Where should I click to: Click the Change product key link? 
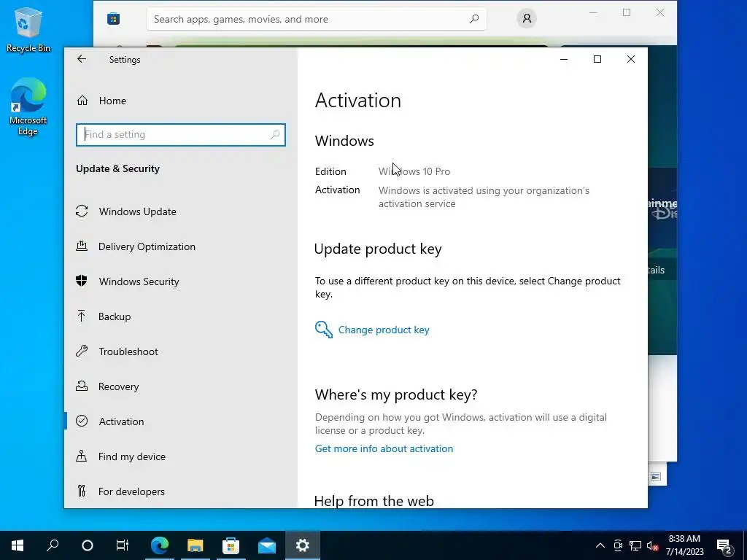click(384, 330)
